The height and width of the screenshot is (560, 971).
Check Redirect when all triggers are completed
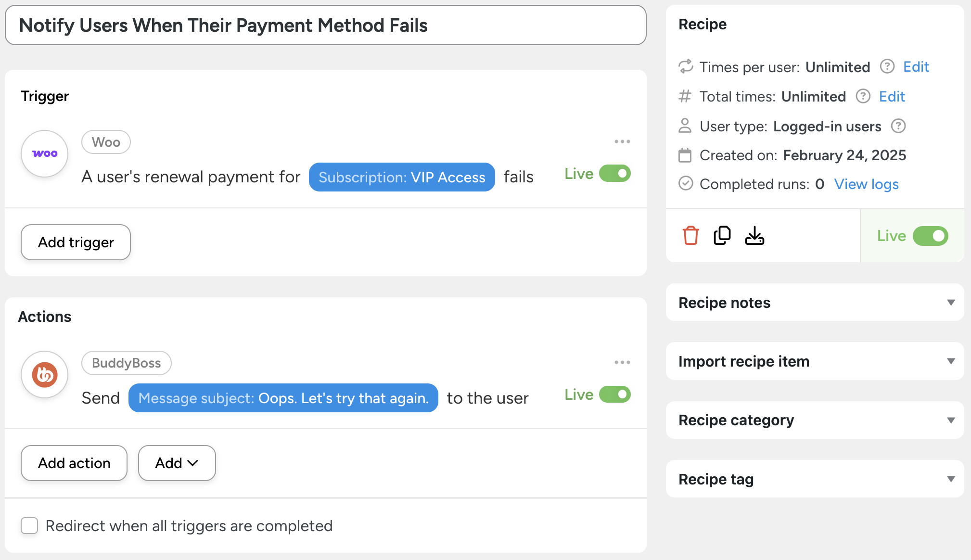[29, 526]
